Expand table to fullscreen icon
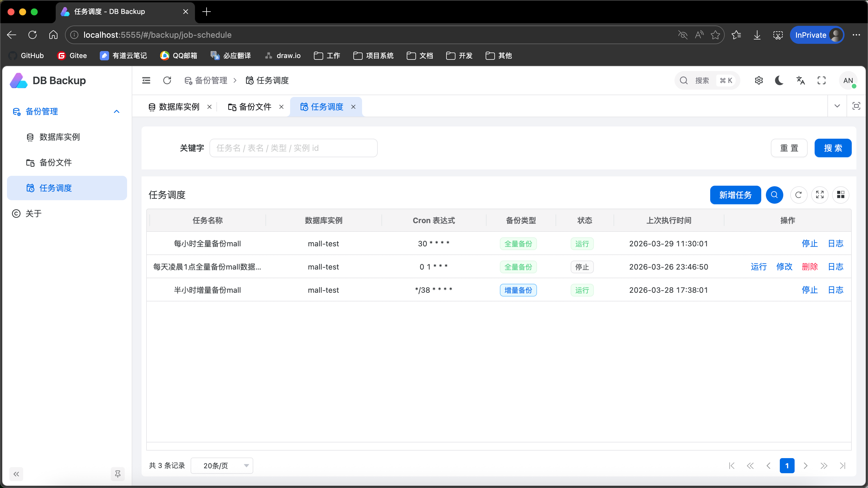 coord(820,195)
